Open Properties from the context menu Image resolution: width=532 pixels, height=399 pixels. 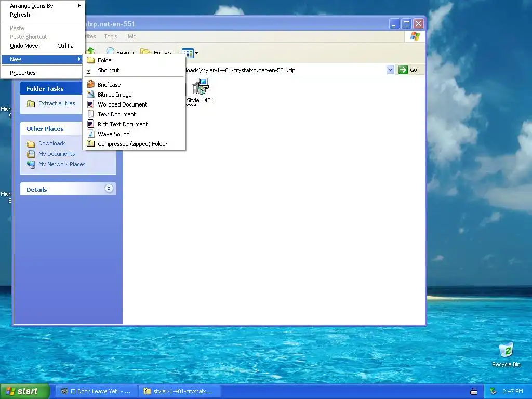[43, 73]
